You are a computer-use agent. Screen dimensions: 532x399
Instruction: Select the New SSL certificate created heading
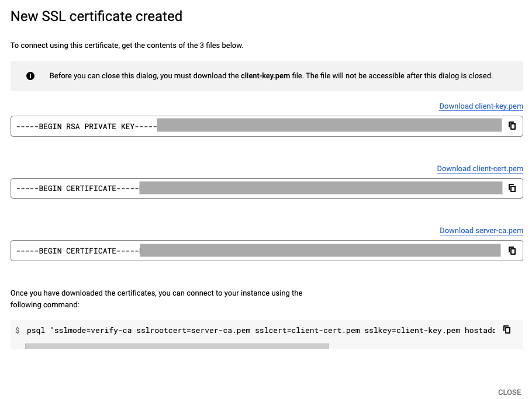(x=96, y=16)
